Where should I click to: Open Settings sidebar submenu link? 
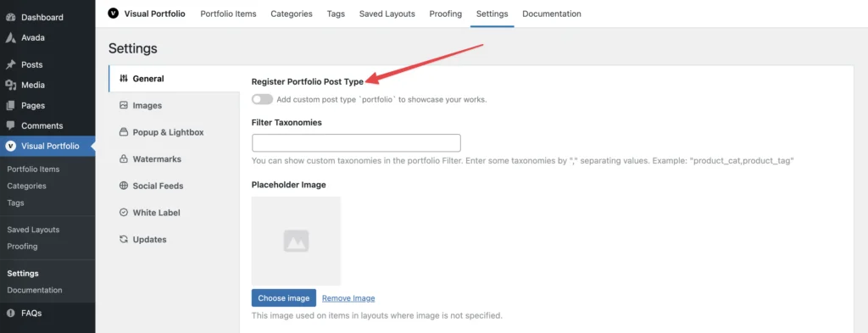tap(23, 273)
